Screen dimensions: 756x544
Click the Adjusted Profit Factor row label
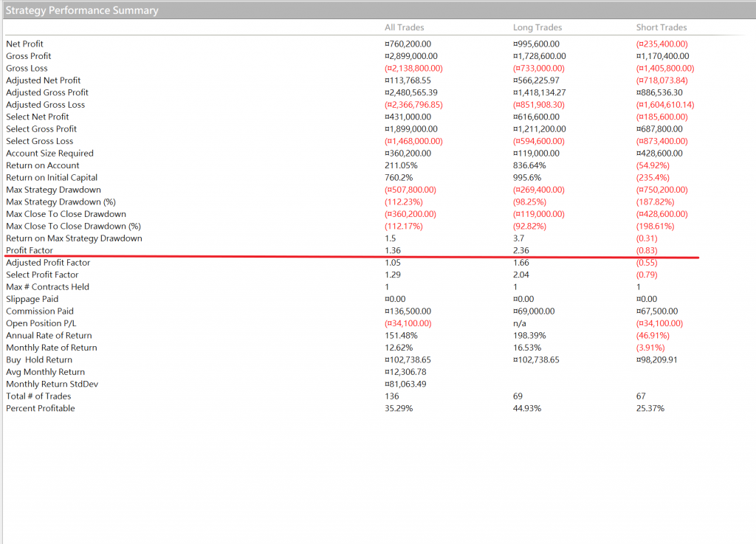[x=48, y=263]
